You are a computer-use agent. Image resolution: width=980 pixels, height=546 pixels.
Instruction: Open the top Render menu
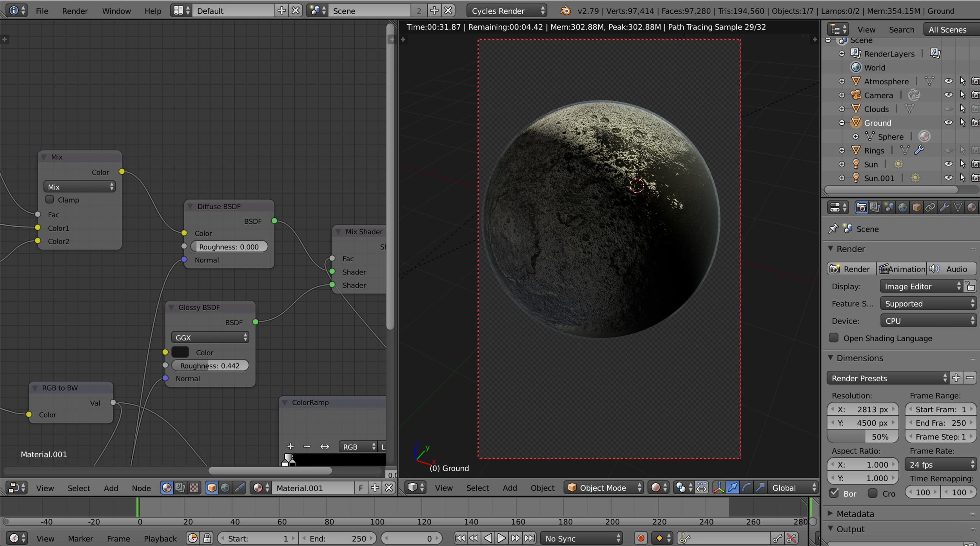(x=75, y=11)
